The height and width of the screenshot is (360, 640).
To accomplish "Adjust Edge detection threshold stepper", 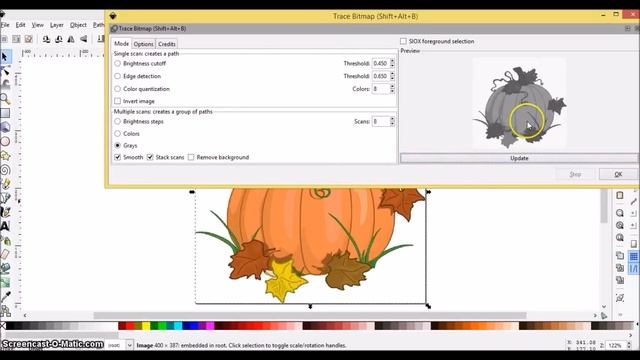I will (x=392, y=76).
